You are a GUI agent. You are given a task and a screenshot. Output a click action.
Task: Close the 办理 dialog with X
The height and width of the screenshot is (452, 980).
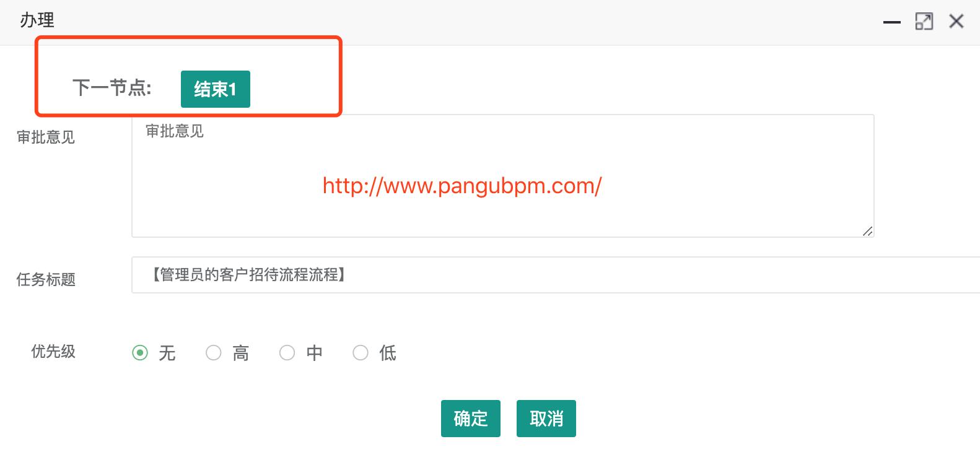tap(956, 22)
